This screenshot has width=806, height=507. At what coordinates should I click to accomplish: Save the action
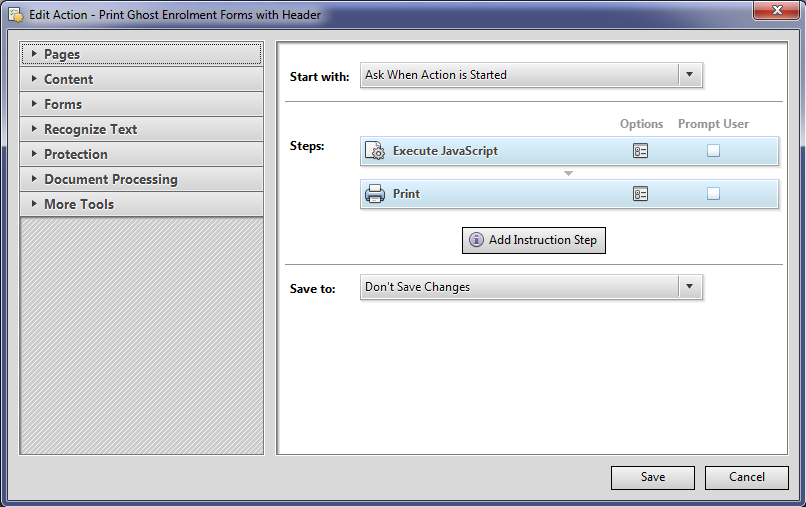[653, 478]
